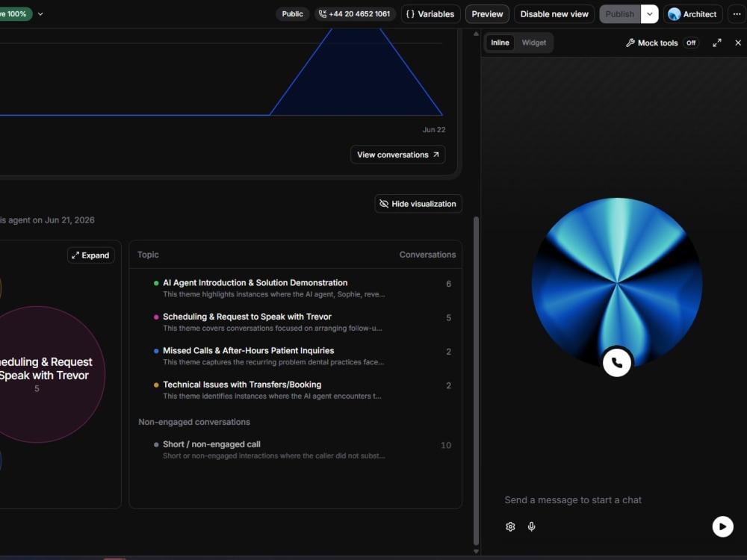Screen dimensions: 747x560
Task: Select Missed Calls & After-Hours Patient Inquiries topic
Action: click(x=295, y=355)
